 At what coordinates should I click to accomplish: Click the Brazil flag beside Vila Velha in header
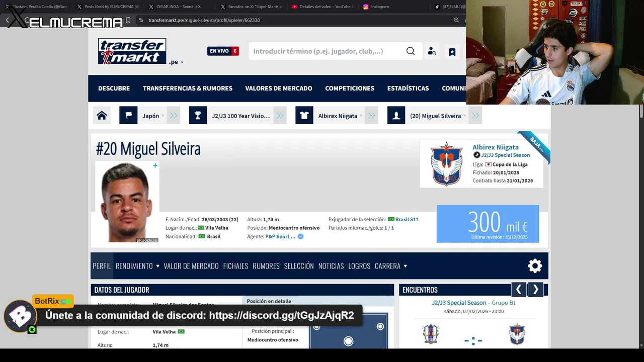(201, 228)
